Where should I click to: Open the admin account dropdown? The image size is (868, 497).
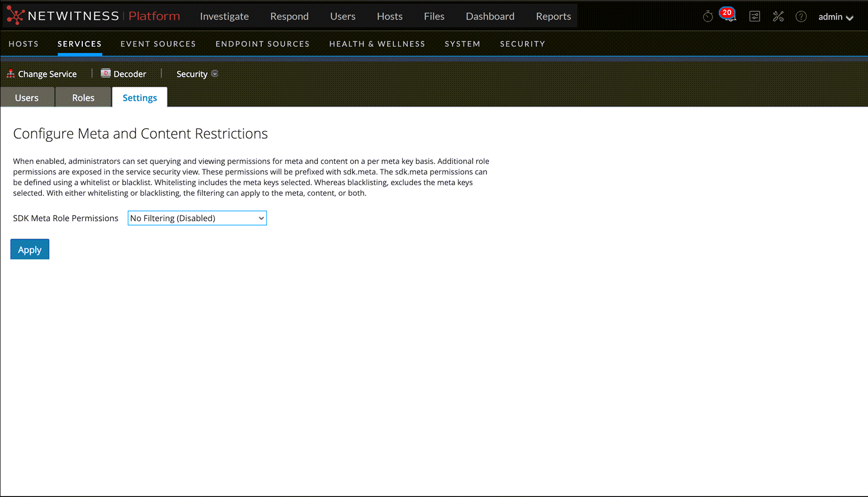[835, 16]
